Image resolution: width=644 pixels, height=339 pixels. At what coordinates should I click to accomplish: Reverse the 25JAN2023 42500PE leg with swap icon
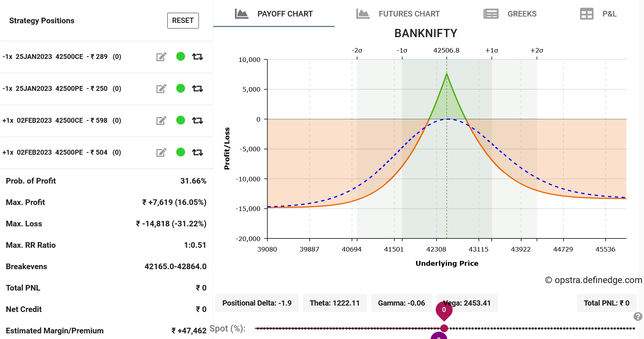[197, 89]
